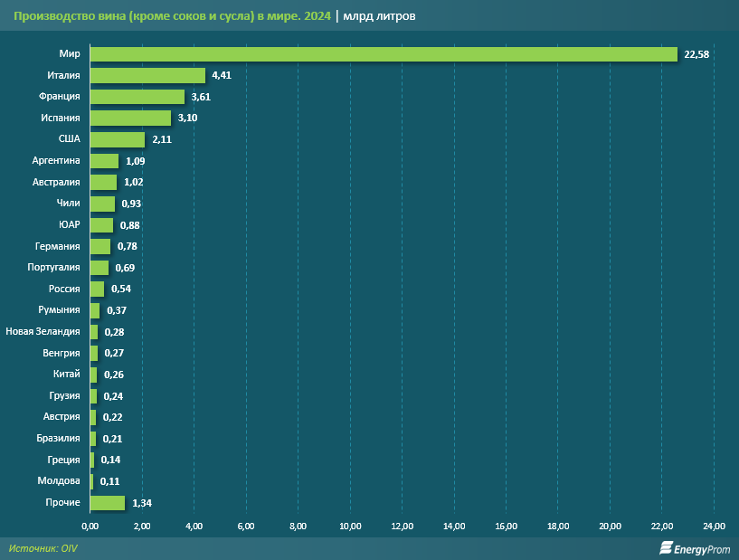Click the 'Источник: OIV' source text
Viewport: 739px width, 560px height.
[43, 548]
